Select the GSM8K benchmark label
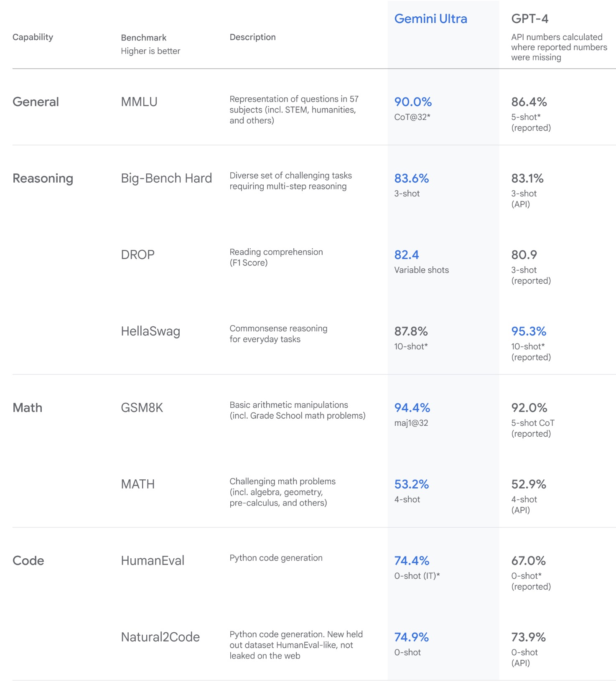This screenshot has width=616, height=682. (x=142, y=407)
